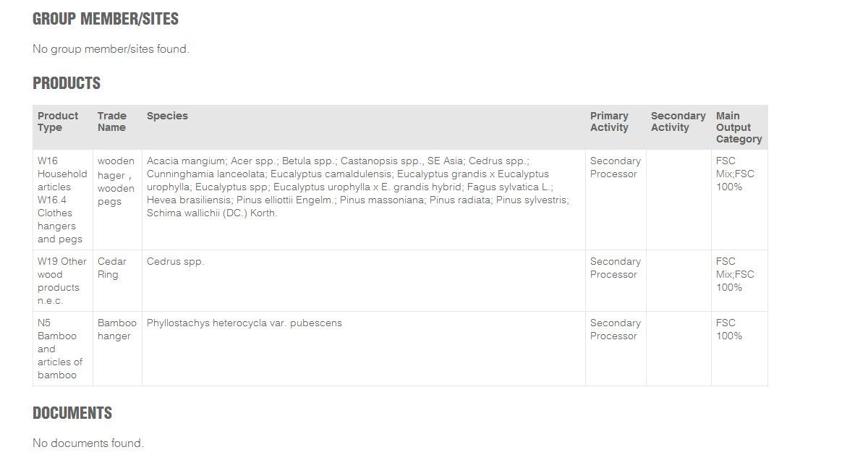
Task: Select the Secondary Activity column header
Action: (678, 122)
